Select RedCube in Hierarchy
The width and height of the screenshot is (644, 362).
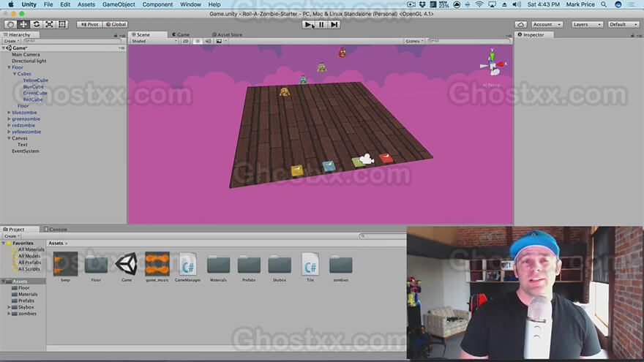(33, 99)
